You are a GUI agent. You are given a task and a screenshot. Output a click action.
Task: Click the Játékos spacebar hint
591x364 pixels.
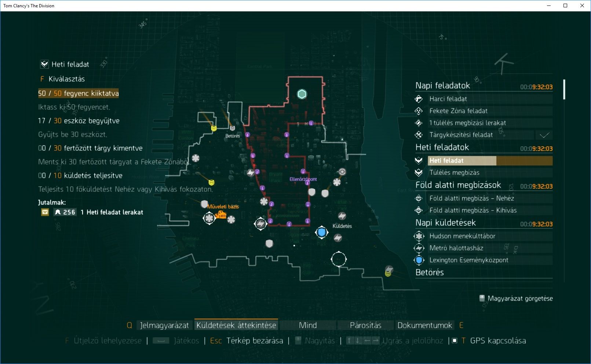(x=176, y=341)
